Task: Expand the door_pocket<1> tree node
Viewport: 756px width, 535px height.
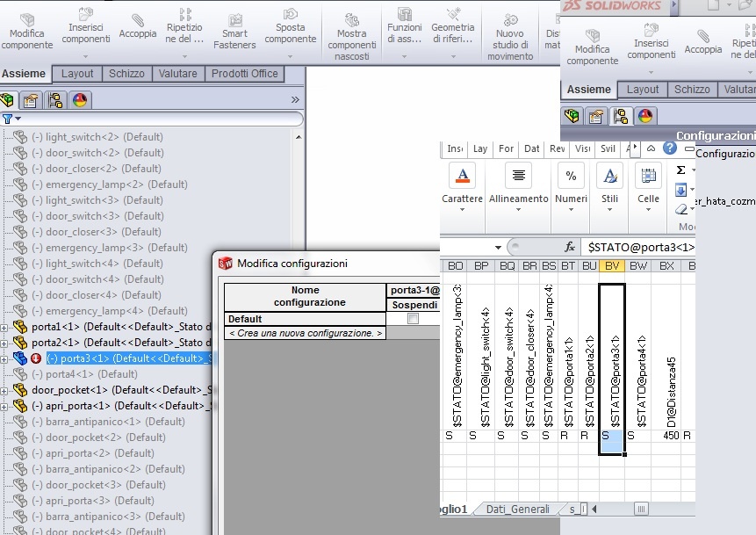Action: pos(4,391)
